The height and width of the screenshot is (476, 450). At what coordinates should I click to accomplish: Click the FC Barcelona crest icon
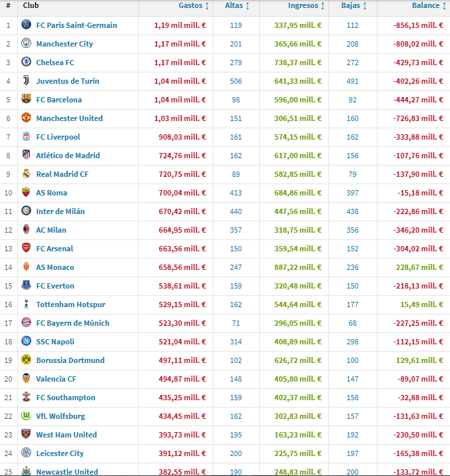point(26,98)
